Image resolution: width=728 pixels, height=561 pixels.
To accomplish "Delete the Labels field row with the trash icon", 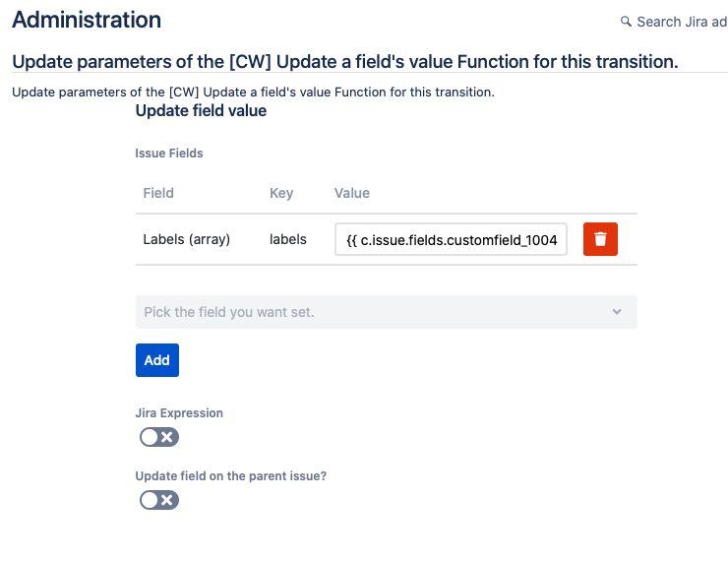I will [600, 239].
